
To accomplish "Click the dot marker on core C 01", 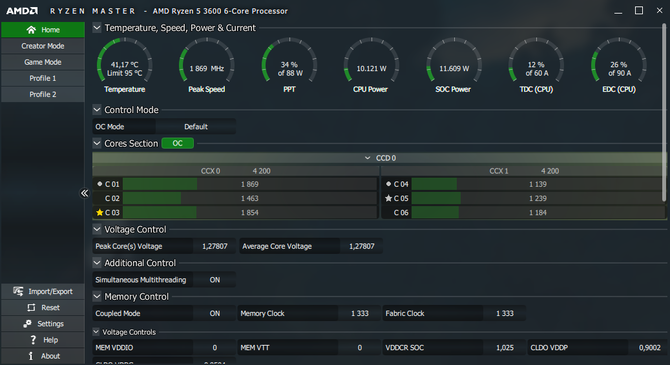I will pyautogui.click(x=100, y=184).
